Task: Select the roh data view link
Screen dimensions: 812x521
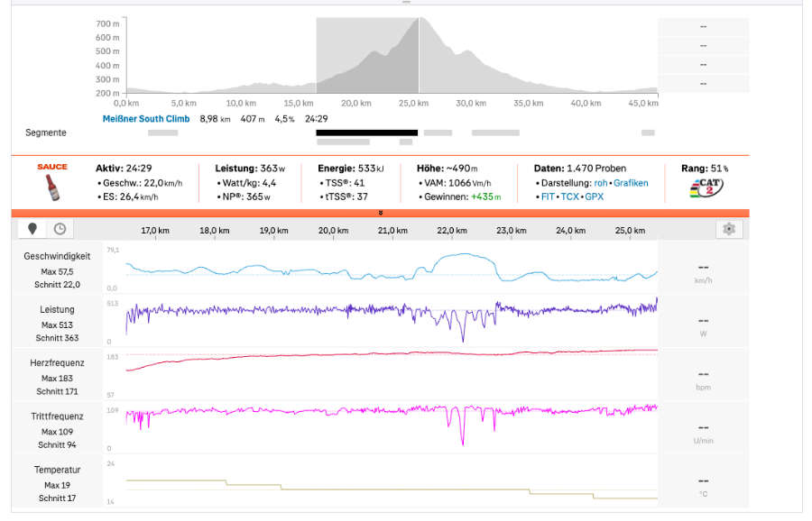Action: coord(600,183)
